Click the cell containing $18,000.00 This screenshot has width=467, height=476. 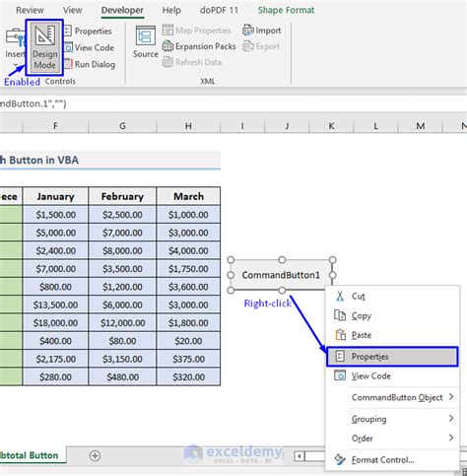(55, 323)
